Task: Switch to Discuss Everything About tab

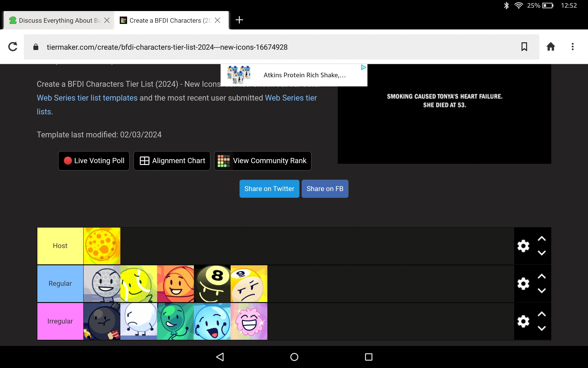Action: [x=55, y=21]
